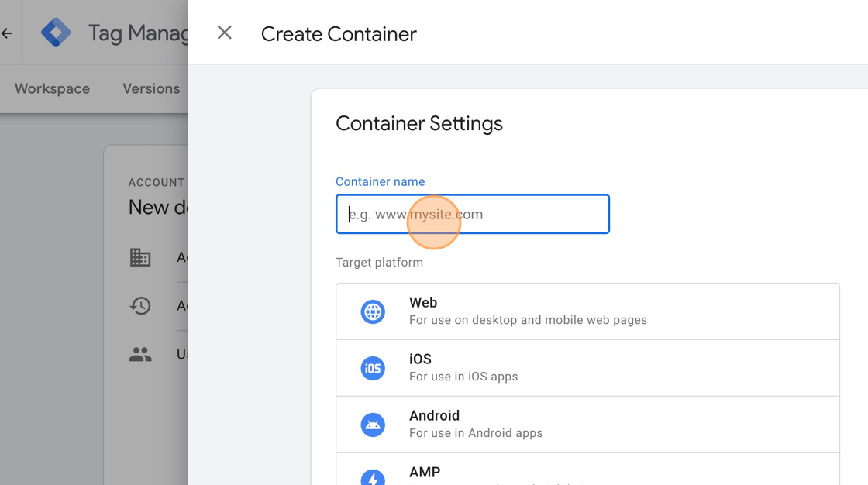Click the user management people icon

click(x=140, y=354)
